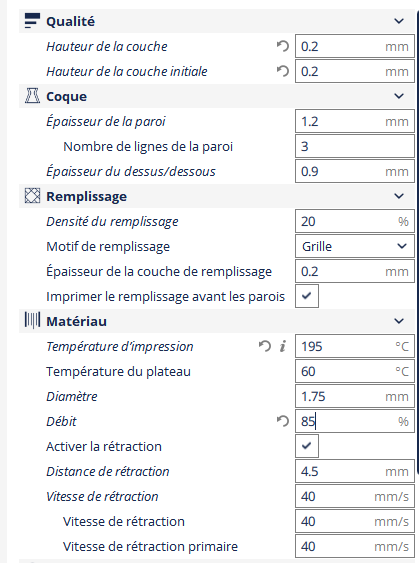Show info for Température d'impression
Image resolution: width=419 pixels, height=563 pixels.
(x=283, y=346)
